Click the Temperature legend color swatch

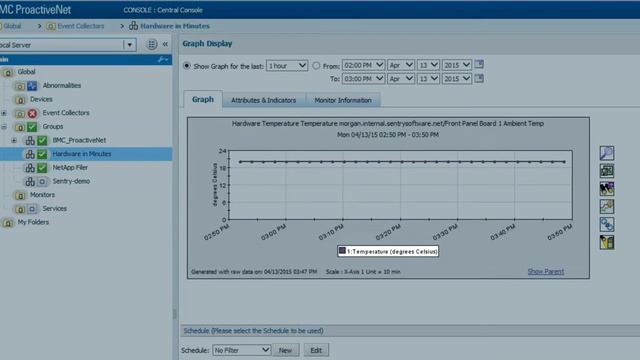[342, 251]
